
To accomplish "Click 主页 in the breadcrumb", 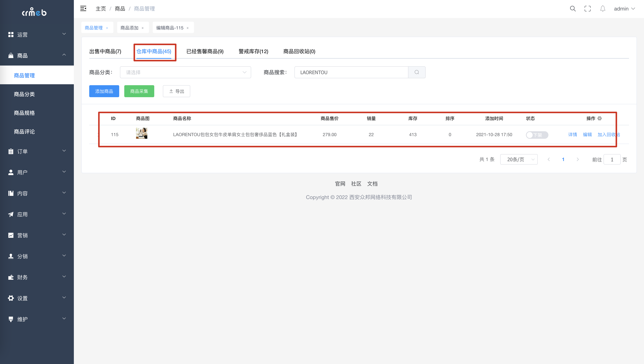I will point(101,9).
